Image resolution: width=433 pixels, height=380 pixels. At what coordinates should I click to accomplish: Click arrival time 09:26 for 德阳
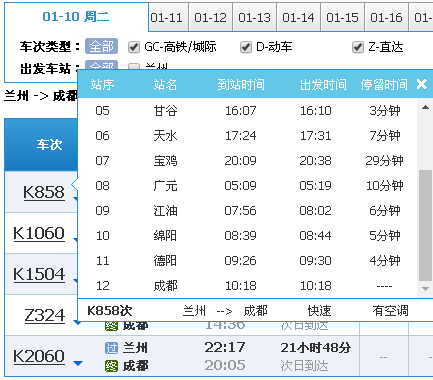pyautogui.click(x=240, y=261)
